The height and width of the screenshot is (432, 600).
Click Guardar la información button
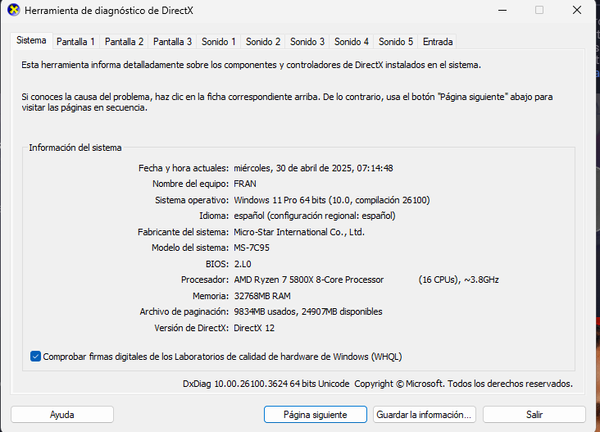click(x=424, y=414)
